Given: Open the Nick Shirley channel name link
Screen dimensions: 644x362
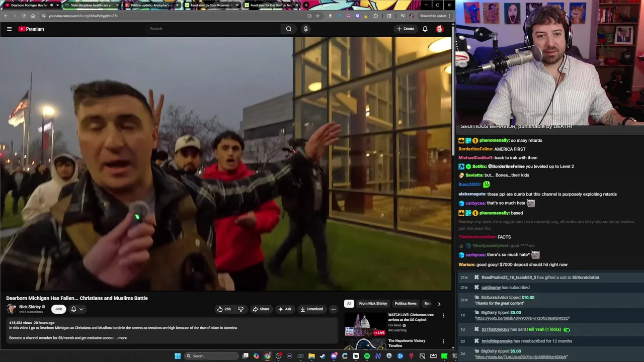Looking at the screenshot, I should pos(30,307).
